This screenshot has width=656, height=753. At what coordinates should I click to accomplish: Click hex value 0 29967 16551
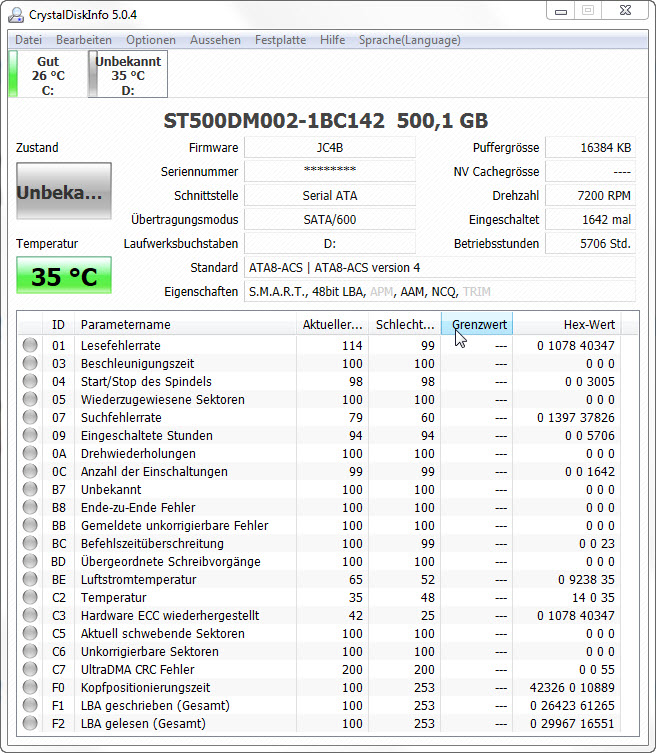pos(572,723)
